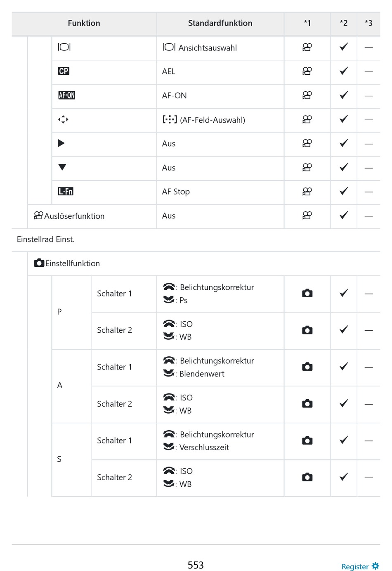Click the checkmark in the AF Stop row
This screenshot has height=571, width=392.
tap(343, 191)
